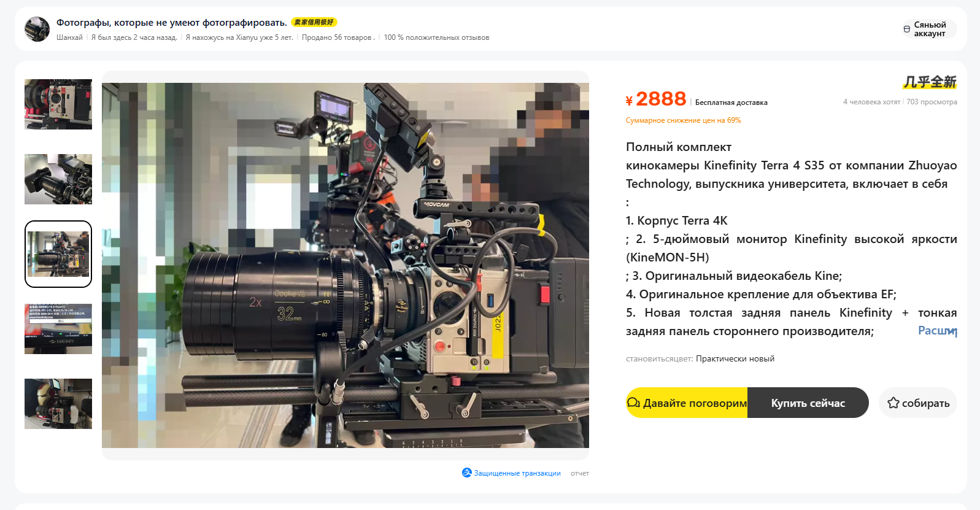The height and width of the screenshot is (510, 980).
Task: Click '703 просмотра' text
Action: coord(932,102)
